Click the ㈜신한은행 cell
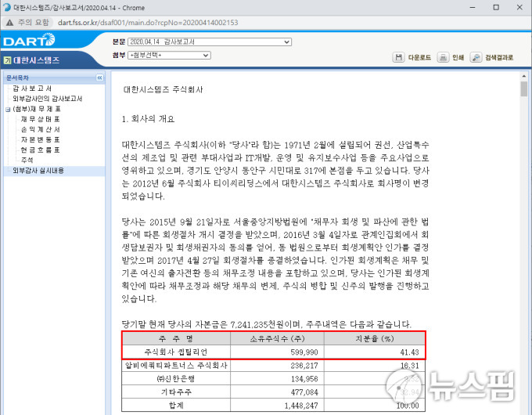532x415 pixels. [176, 379]
